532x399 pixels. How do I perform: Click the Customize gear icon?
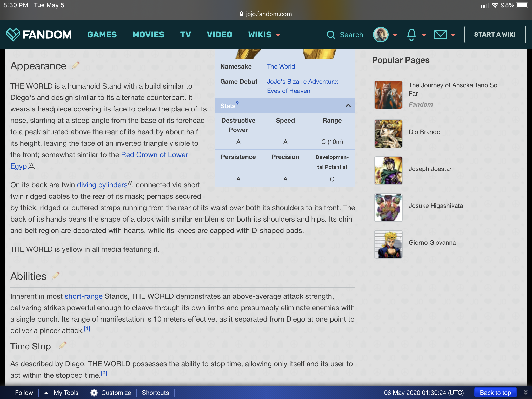pyautogui.click(x=94, y=393)
